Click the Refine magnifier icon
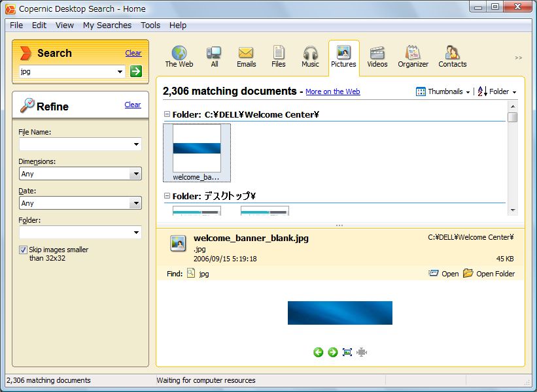The image size is (537, 392). click(27, 105)
